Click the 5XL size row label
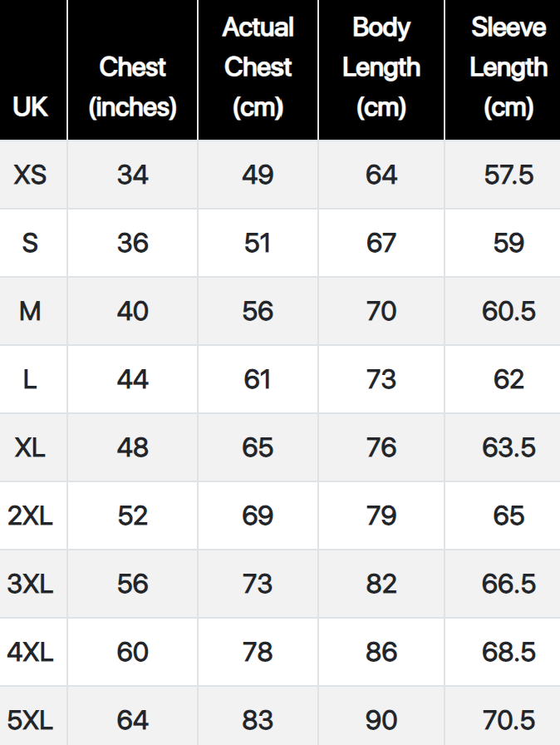 click(31, 720)
